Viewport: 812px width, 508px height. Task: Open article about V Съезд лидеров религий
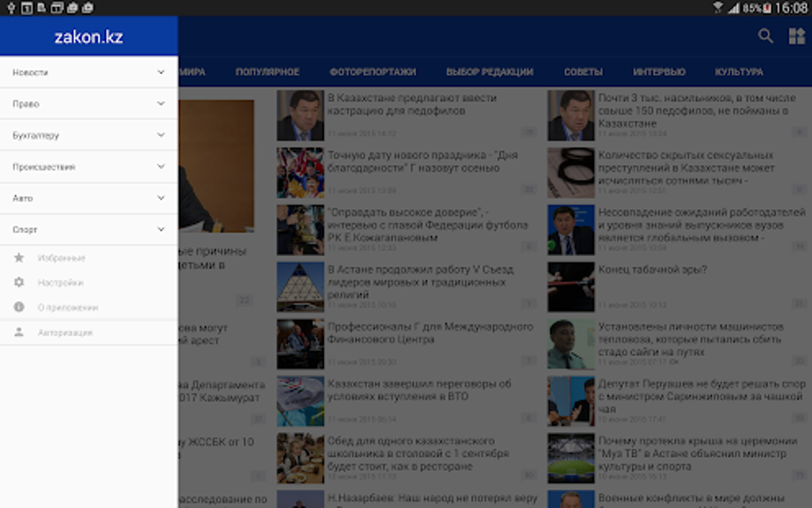420,282
